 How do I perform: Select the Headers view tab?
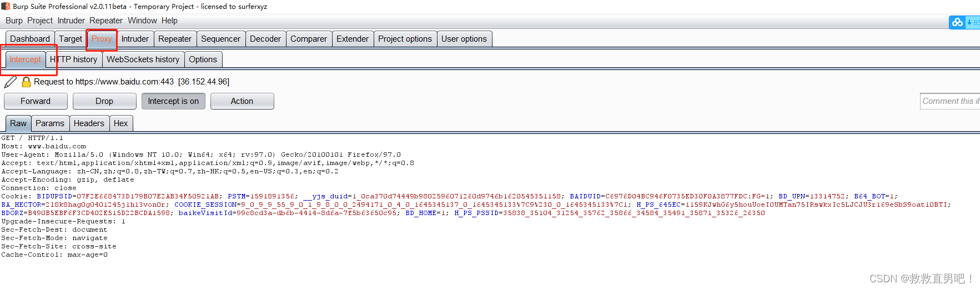(89, 123)
